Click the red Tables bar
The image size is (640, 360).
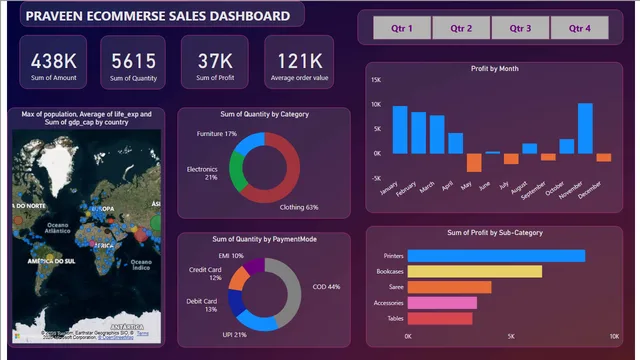click(x=440, y=318)
